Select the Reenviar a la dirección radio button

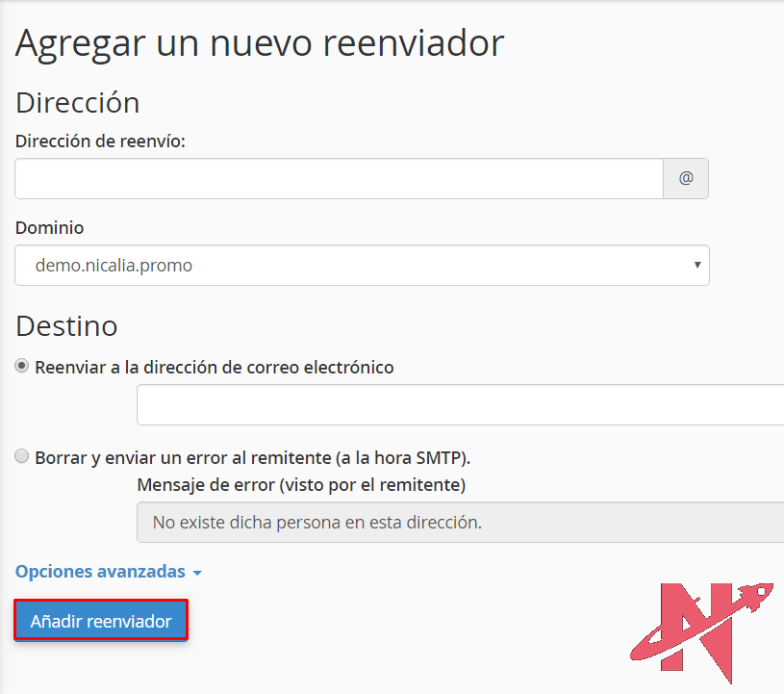[x=22, y=367]
